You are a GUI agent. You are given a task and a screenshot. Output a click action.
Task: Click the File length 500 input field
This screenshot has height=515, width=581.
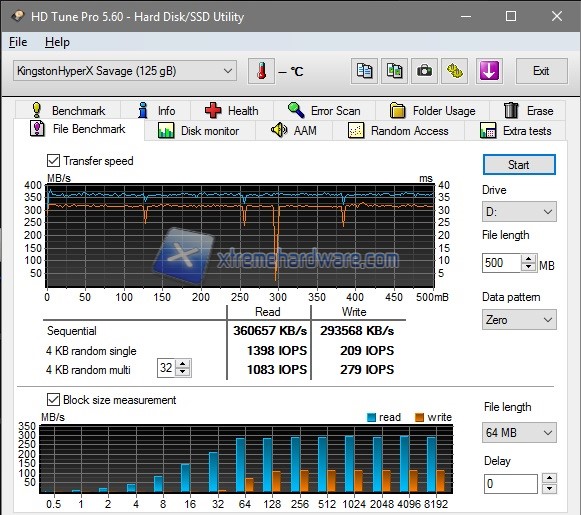point(502,263)
